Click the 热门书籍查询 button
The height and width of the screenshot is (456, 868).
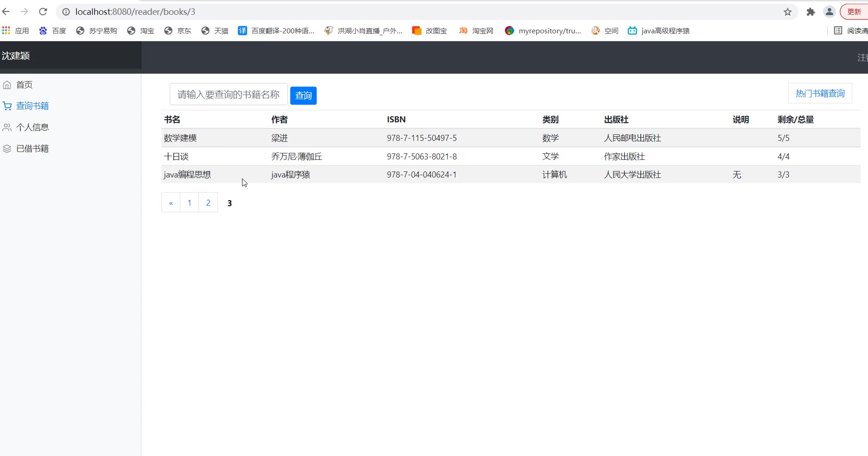(820, 94)
